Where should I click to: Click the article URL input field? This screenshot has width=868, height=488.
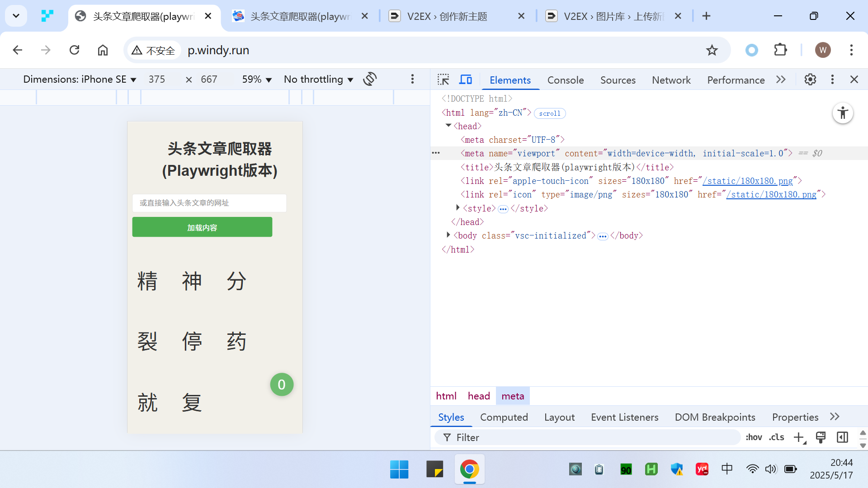tap(209, 203)
